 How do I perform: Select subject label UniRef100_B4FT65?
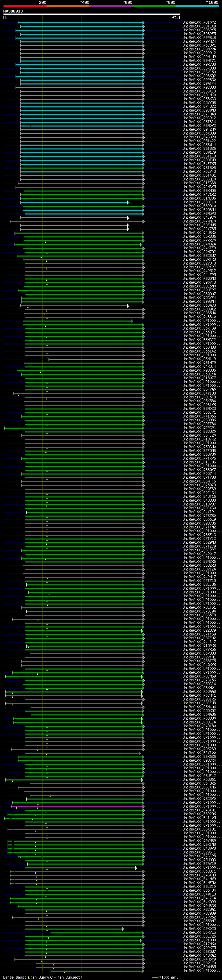click(x=199, y=164)
